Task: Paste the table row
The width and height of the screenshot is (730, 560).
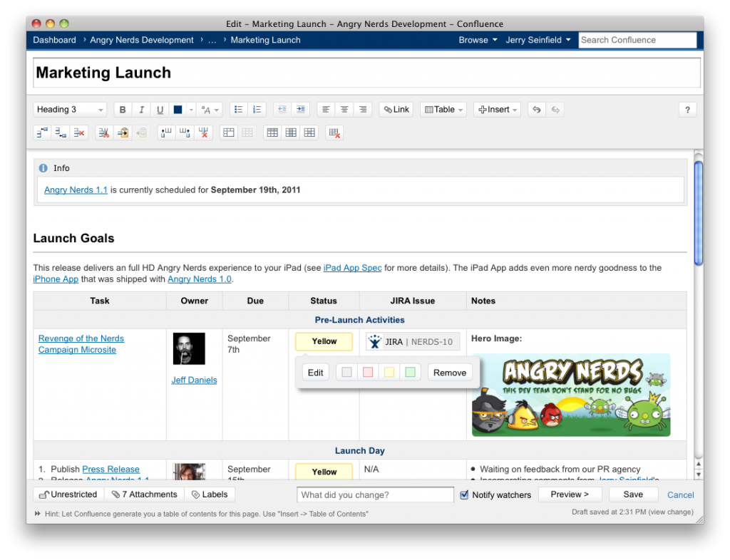Action: coord(123,133)
